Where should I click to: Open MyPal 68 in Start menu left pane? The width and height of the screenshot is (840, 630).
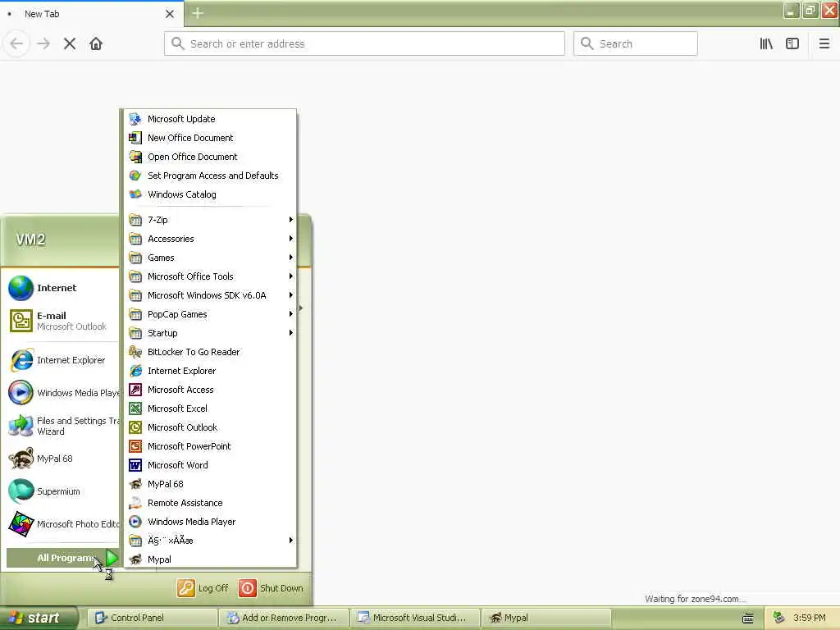point(62,459)
